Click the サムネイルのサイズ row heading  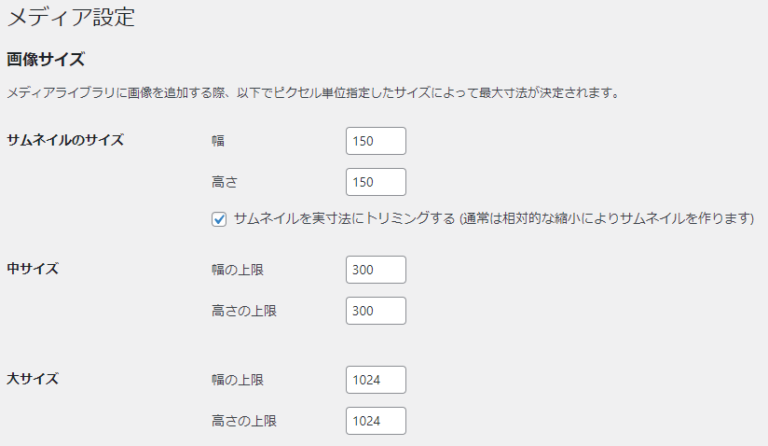point(65,140)
